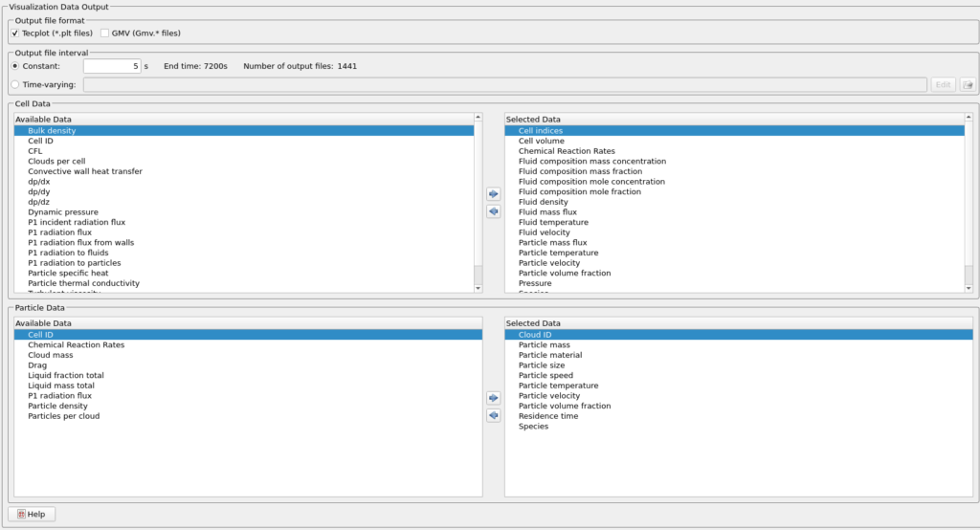Click the Cell Data move-right arrow

[x=494, y=194]
